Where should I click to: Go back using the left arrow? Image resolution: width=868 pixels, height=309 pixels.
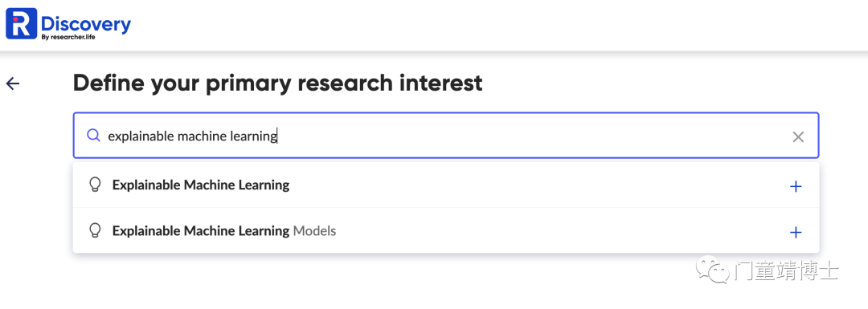pos(13,83)
